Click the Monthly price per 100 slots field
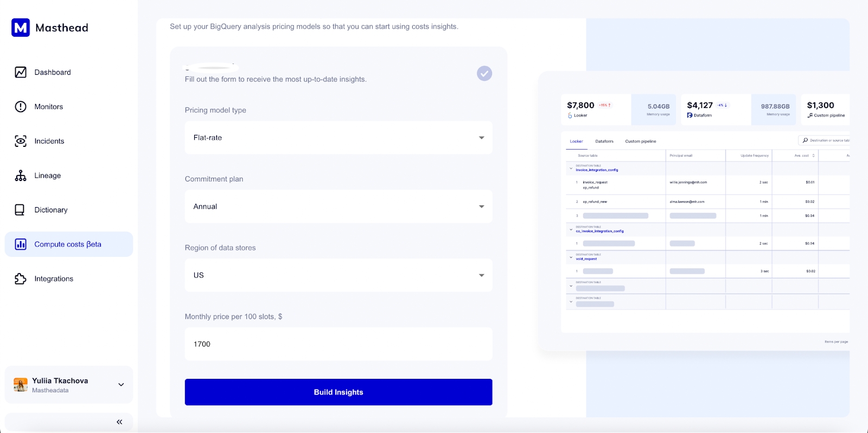868x433 pixels. [338, 344]
